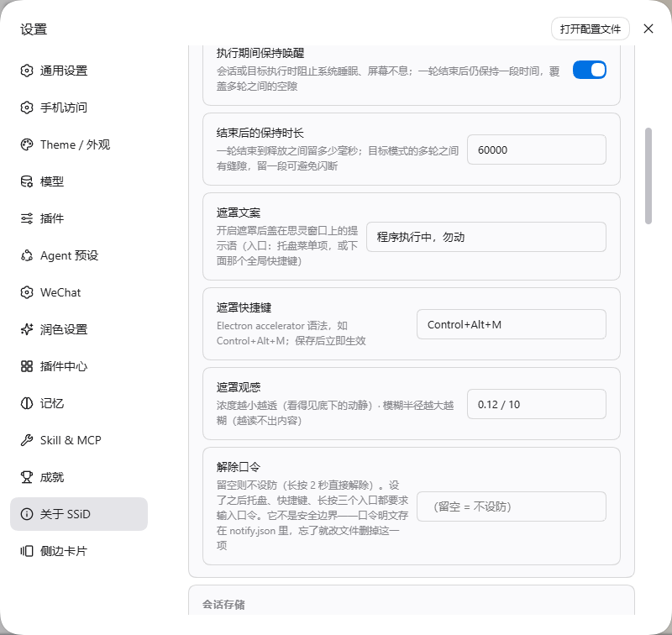Click the 打开配置文件 button
Image resolution: width=672 pixels, height=635 pixels.
point(591,29)
